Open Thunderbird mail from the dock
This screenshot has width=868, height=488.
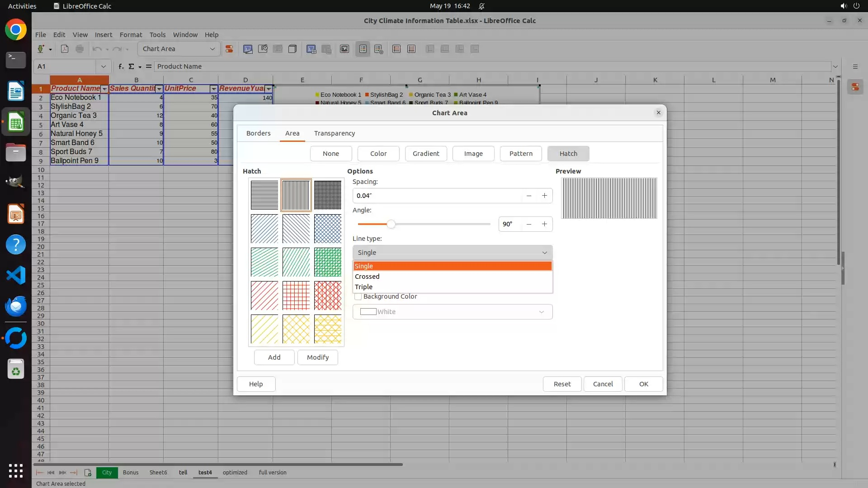15,306
